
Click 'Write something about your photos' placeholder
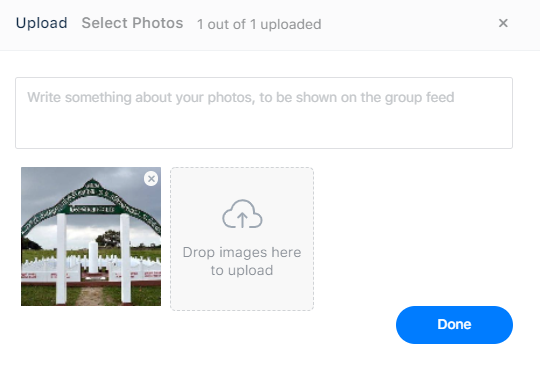241,98
